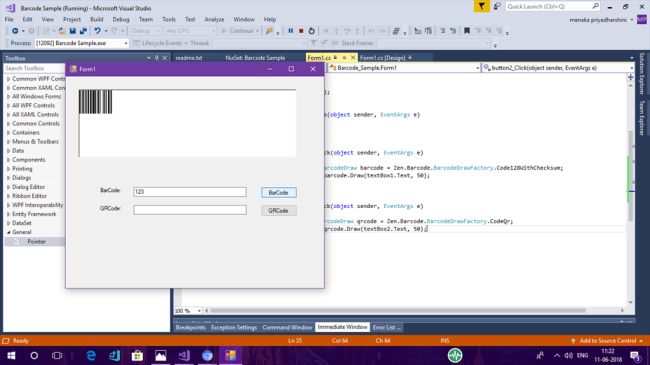Toggle bookmark icon in toolbar
The image size is (650, 365).
tap(467, 31)
